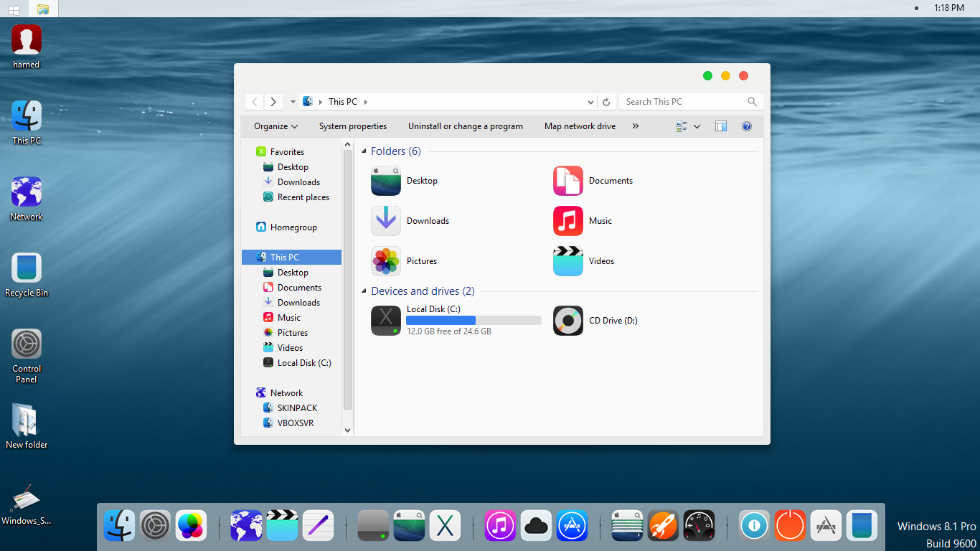Click the refresh button beside address bar
The height and width of the screenshot is (551, 980).
coord(606,102)
